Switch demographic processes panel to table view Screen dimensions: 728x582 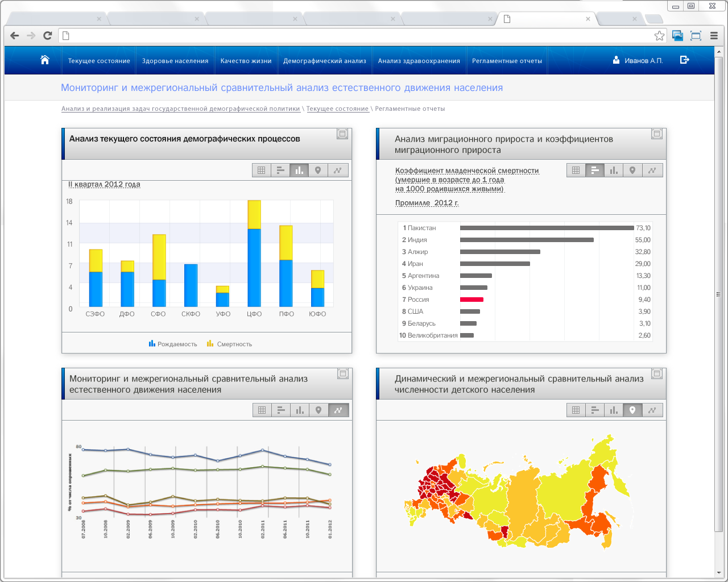tap(262, 171)
